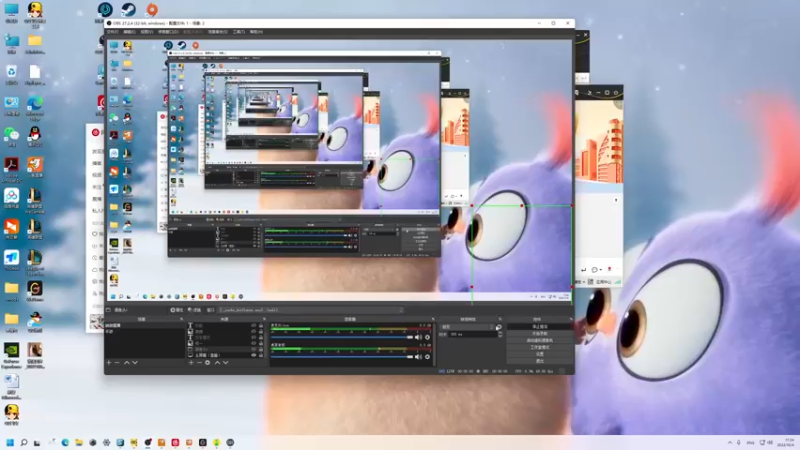Toggle lock on the second source row

pyautogui.click(x=261, y=332)
